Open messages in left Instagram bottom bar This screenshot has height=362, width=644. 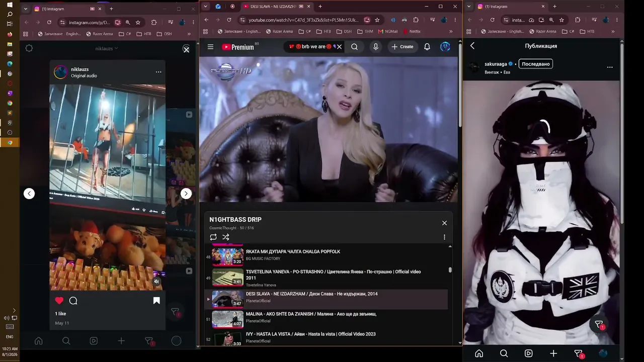[x=149, y=341]
